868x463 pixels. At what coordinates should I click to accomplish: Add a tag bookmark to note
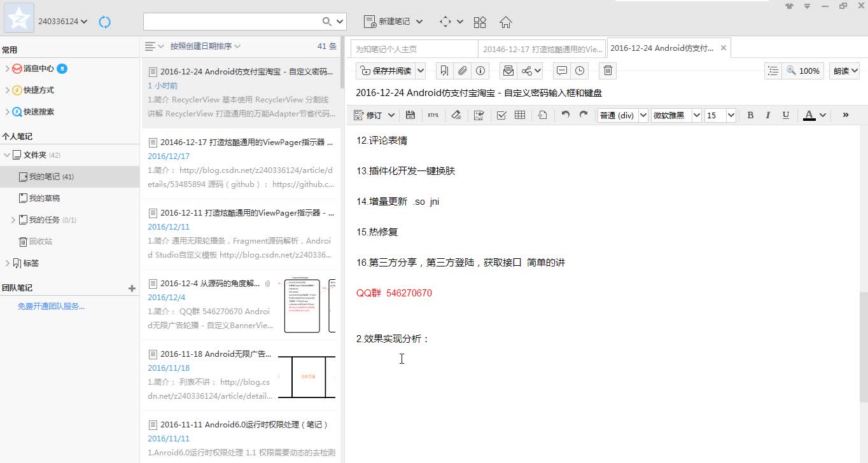point(445,71)
